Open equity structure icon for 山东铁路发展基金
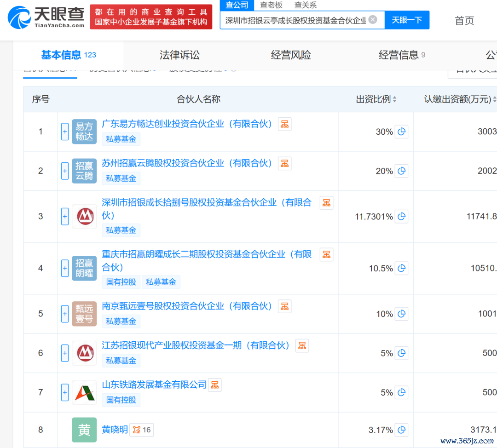497x448 pixels. point(214,385)
